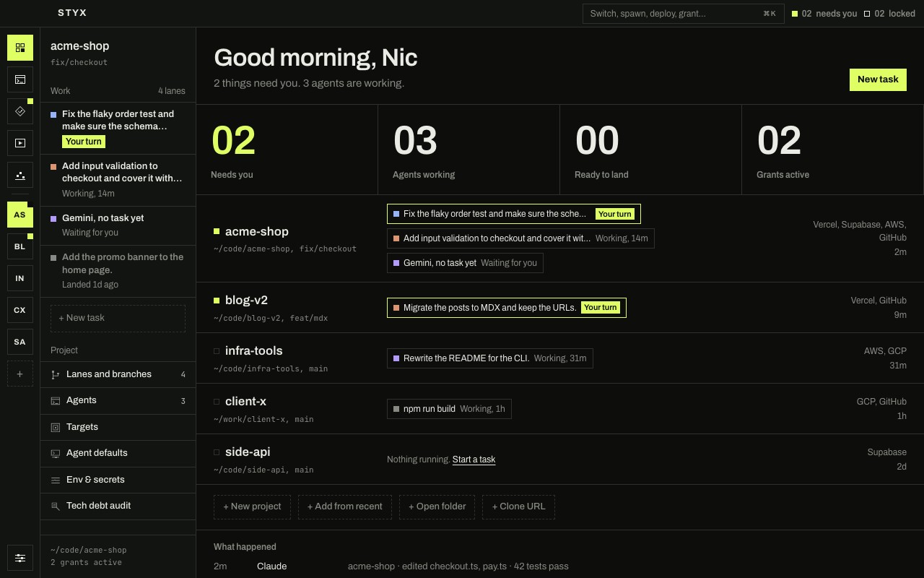Click the '+ Open folder' button
The height and width of the screenshot is (578, 924).
pyautogui.click(x=437, y=506)
